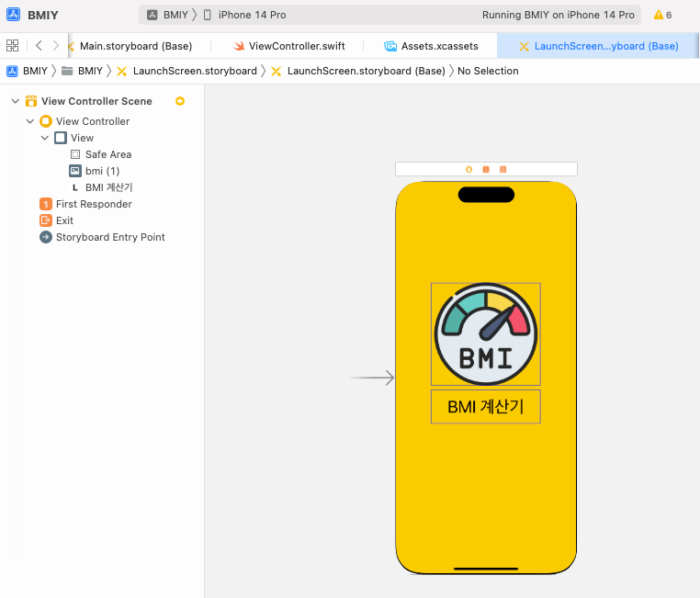This screenshot has height=598, width=700.
Task: Click the BMI gauge image on the canvas
Action: coord(485,333)
